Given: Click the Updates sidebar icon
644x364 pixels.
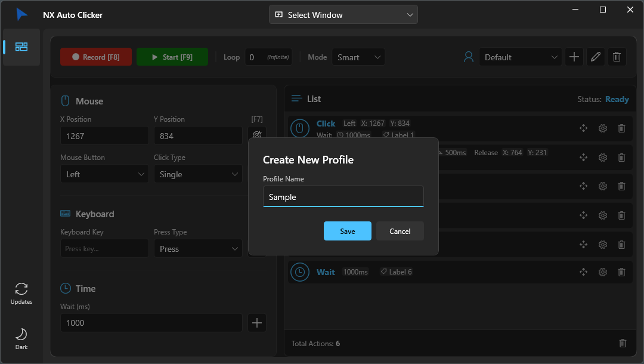Looking at the screenshot, I should (x=21, y=294).
